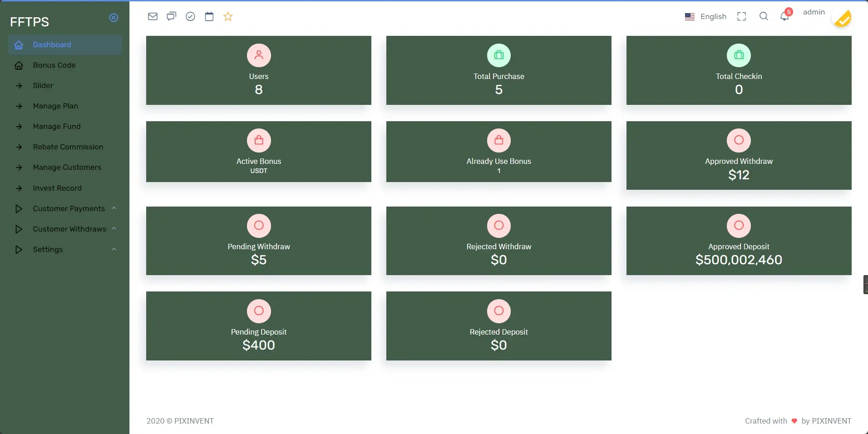
Task: Open the mail envelope icon
Action: pos(153,17)
